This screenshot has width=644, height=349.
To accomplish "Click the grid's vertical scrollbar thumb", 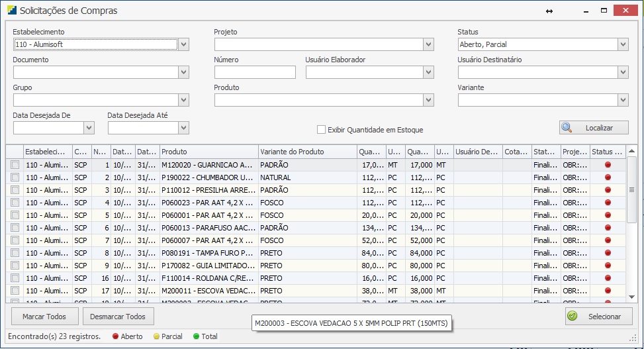I will (x=631, y=190).
